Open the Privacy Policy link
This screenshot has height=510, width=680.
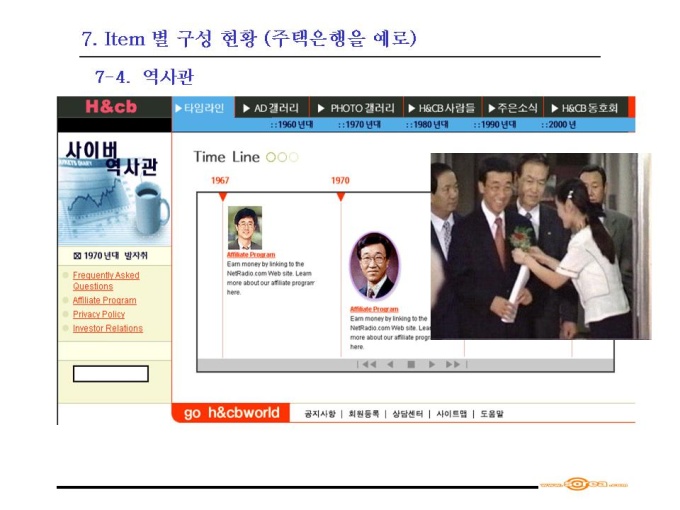pyautogui.click(x=98, y=314)
